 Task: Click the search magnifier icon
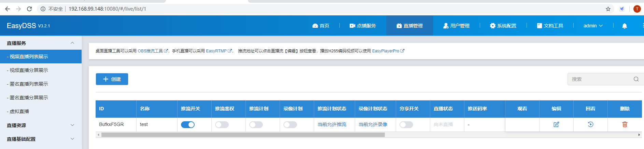point(636,79)
